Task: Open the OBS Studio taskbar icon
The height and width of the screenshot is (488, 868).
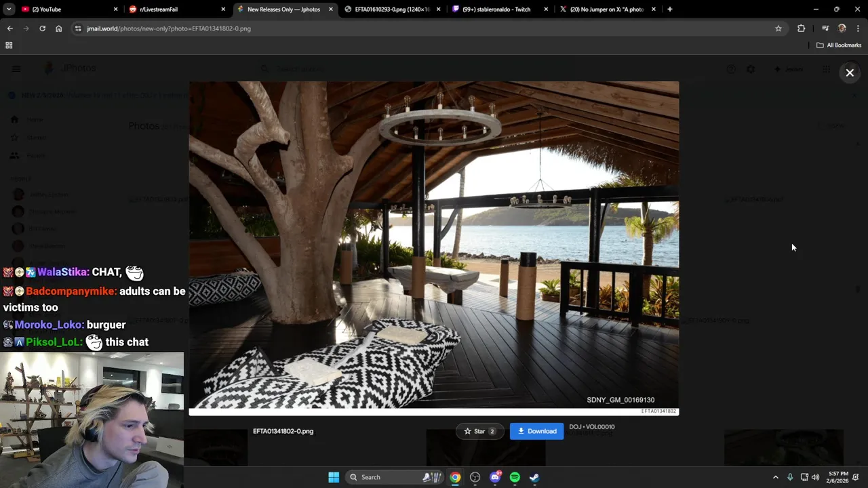Action: point(475,477)
